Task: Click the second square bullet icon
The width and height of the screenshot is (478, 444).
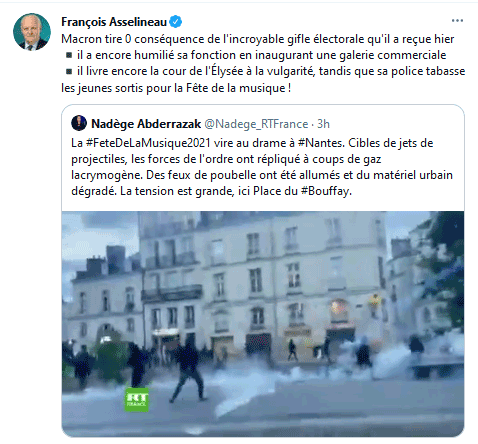Action: click(x=69, y=71)
